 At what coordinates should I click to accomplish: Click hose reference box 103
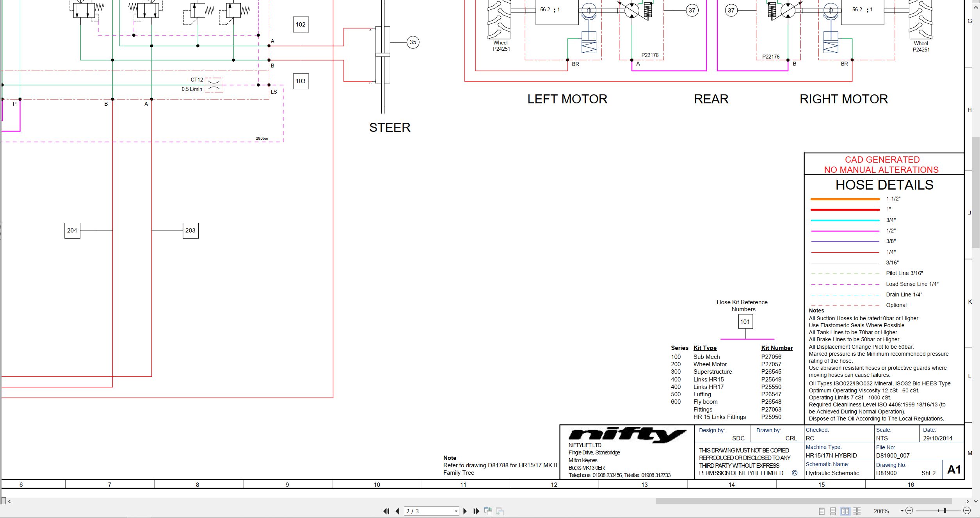point(301,81)
